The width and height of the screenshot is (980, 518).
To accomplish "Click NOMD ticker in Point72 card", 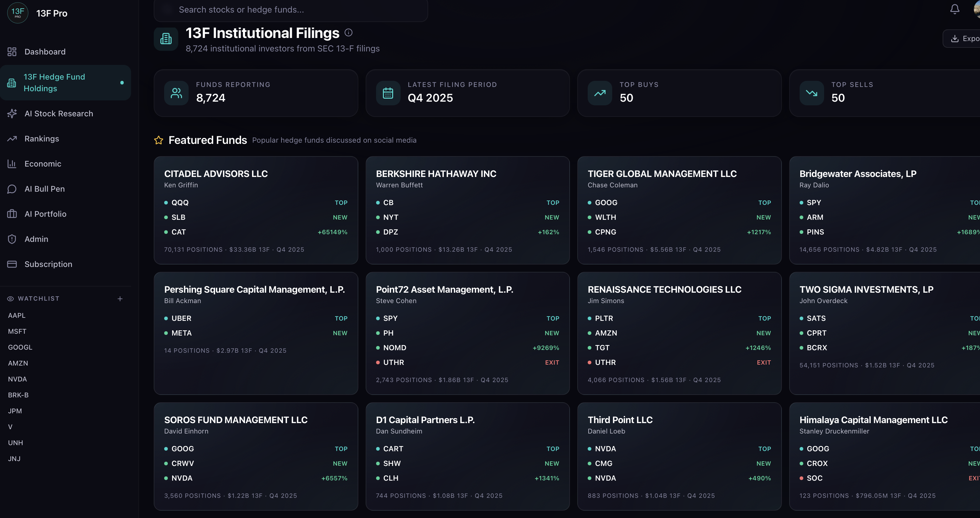I will pos(395,347).
